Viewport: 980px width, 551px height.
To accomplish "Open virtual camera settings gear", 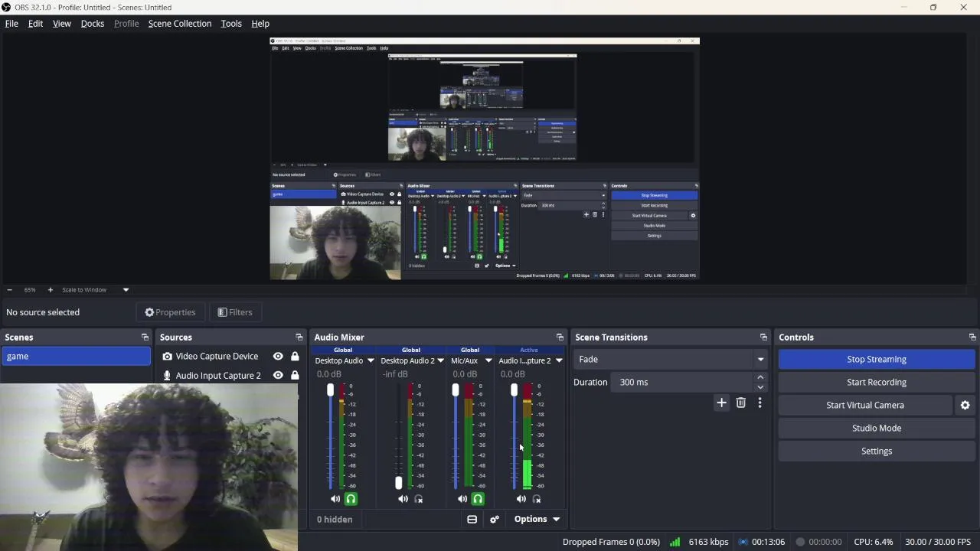I will (x=965, y=406).
